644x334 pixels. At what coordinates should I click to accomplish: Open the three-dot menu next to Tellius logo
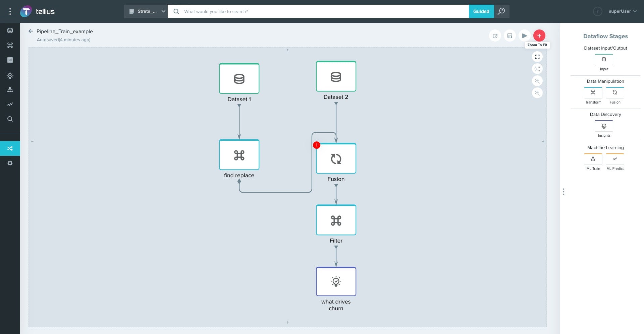click(x=10, y=11)
